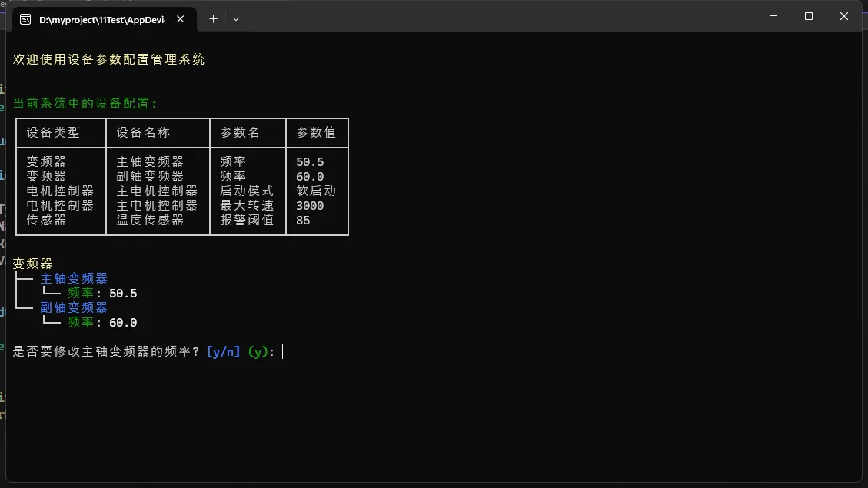This screenshot has height=488, width=868.
Task: Maximize the terminal window
Action: coord(809,16)
